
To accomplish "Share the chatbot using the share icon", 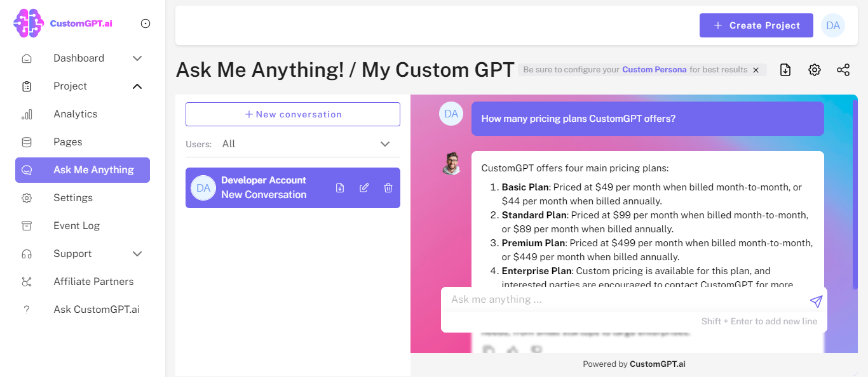I will [x=843, y=70].
